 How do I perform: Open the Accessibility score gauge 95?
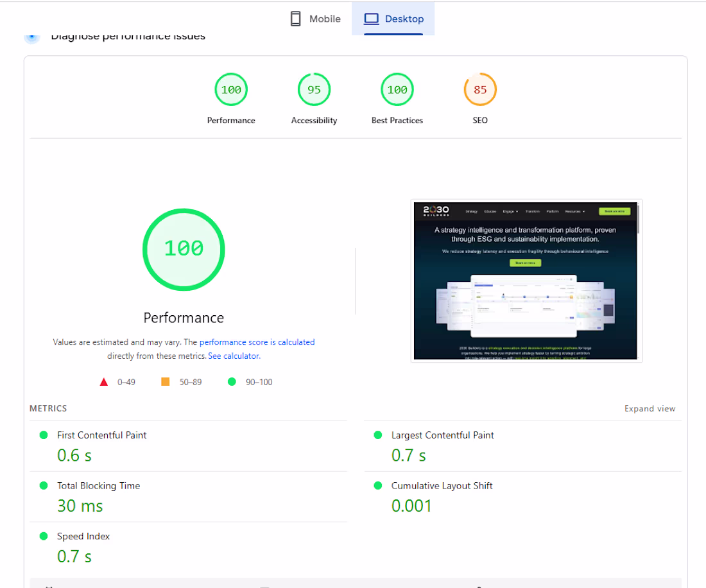(x=314, y=90)
